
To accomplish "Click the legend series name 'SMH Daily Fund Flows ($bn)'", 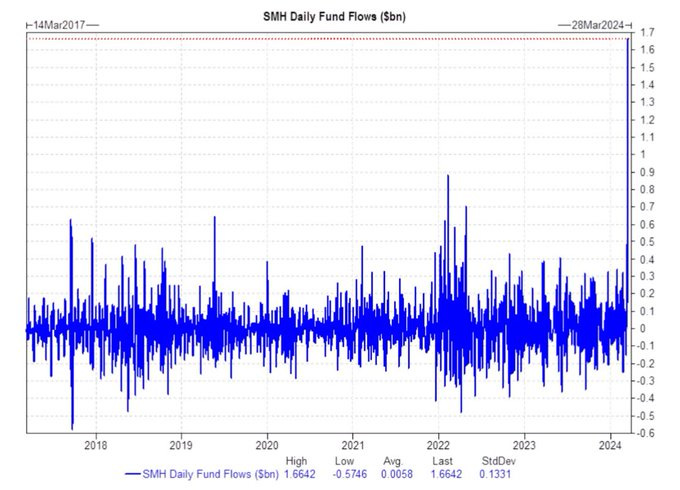I will (210, 474).
